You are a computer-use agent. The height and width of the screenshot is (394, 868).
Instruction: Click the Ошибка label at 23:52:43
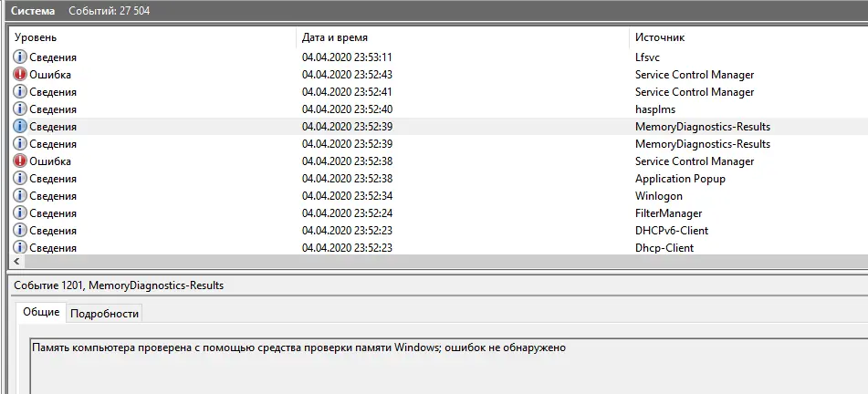click(x=50, y=75)
